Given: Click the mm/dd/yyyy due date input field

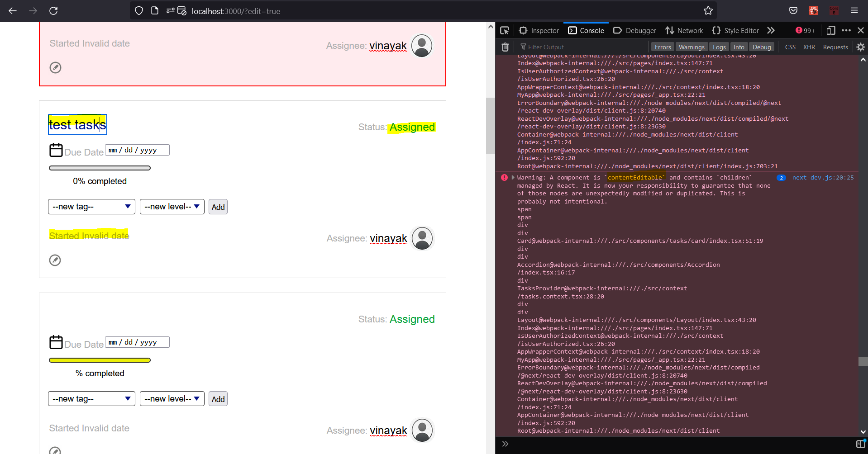Looking at the screenshot, I should (x=137, y=150).
